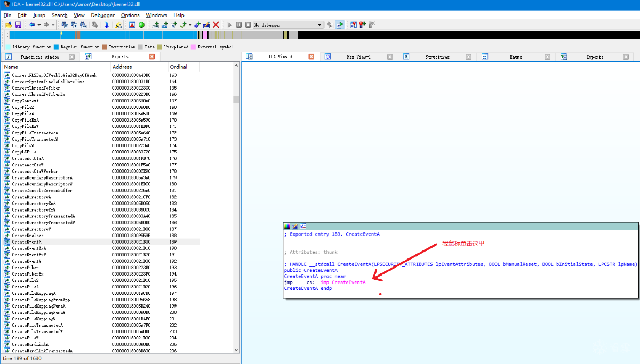
Task: Click the Library function legend color swatch
Action: 8,47
